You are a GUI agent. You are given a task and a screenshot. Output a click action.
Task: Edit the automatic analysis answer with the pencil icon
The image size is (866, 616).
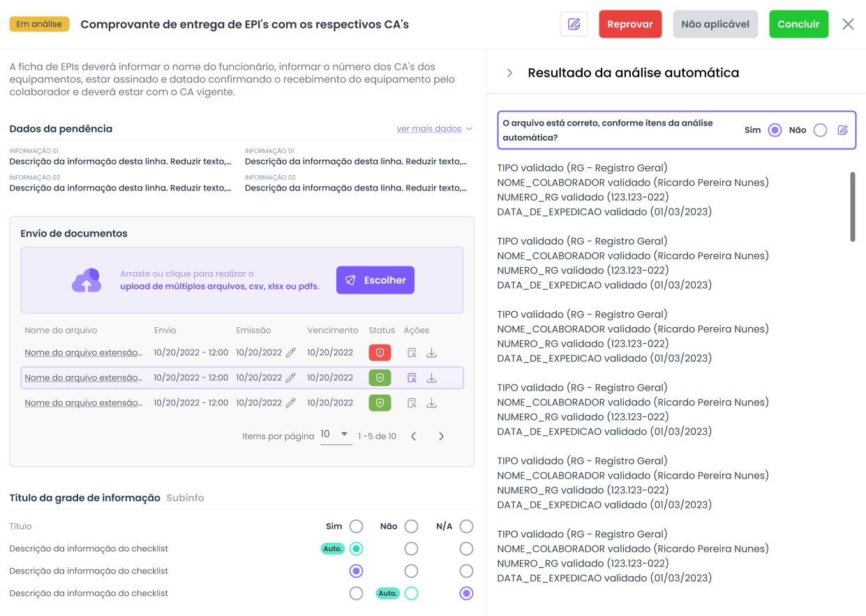click(842, 130)
